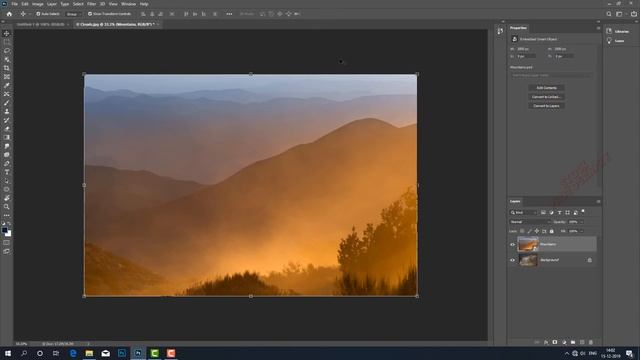Hide the Mountains layer with its eye icon
Image resolution: width=640 pixels, height=360 pixels.
513,244
